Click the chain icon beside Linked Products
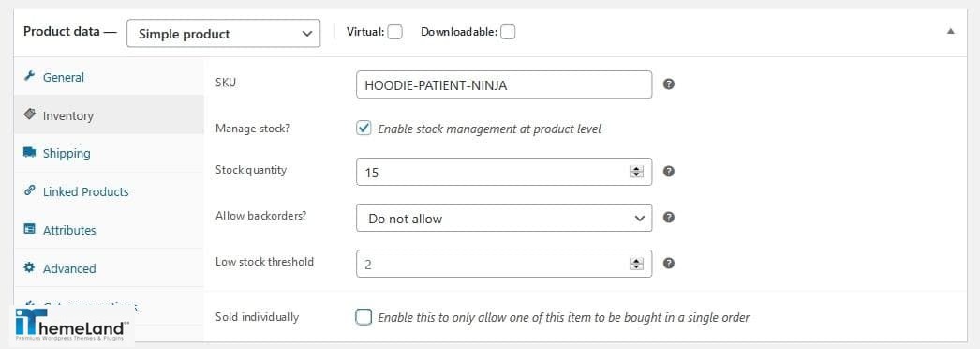This screenshot has width=980, height=349. [x=29, y=190]
